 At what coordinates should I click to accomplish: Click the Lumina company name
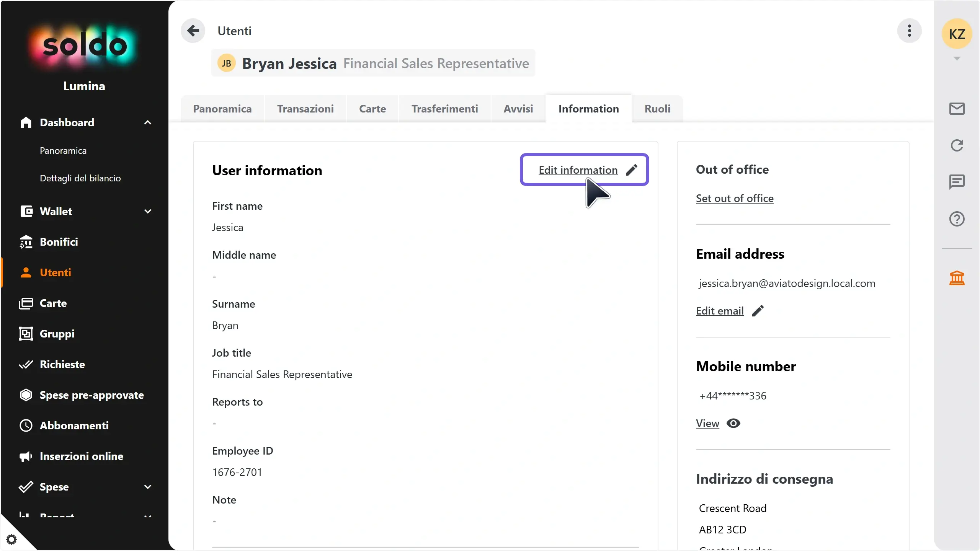(84, 86)
